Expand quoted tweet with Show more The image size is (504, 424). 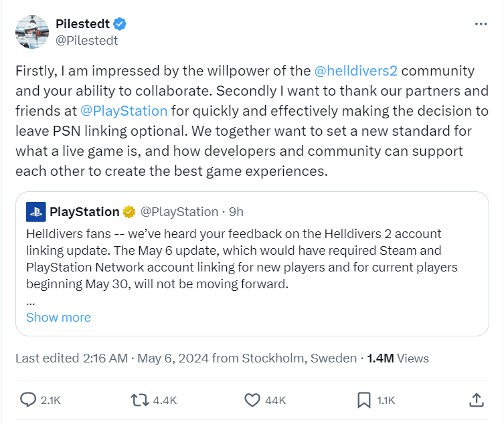[58, 317]
